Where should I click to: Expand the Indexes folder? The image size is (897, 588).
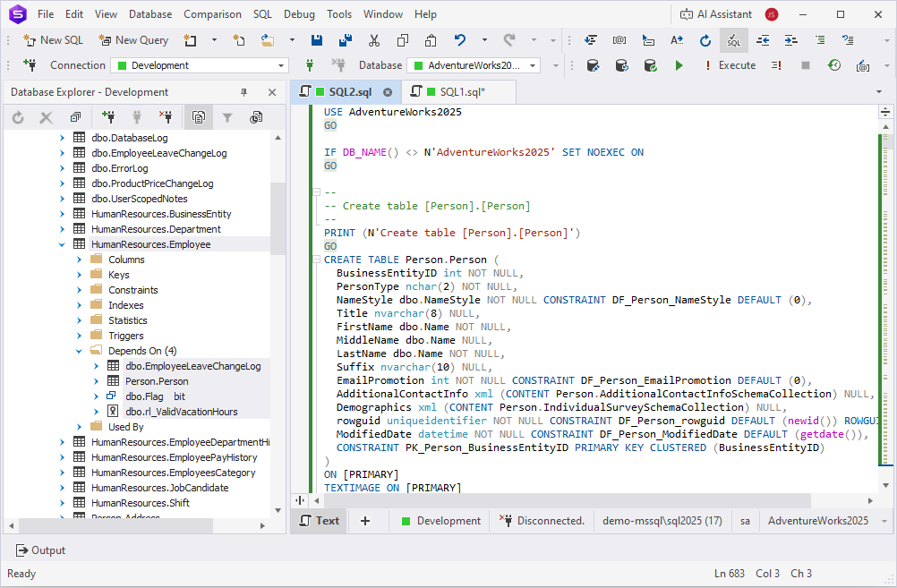(79, 305)
